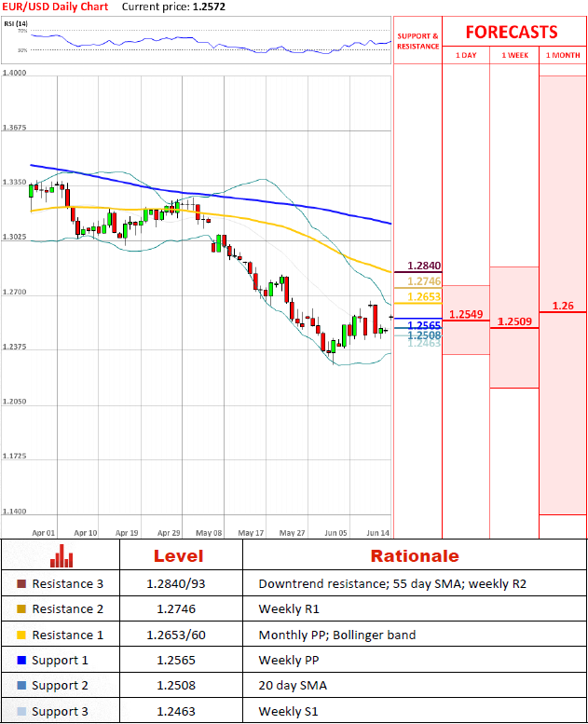The height and width of the screenshot is (724, 588).
Task: Click the Support 3 light blue swatch
Action: pyautogui.click(x=21, y=712)
